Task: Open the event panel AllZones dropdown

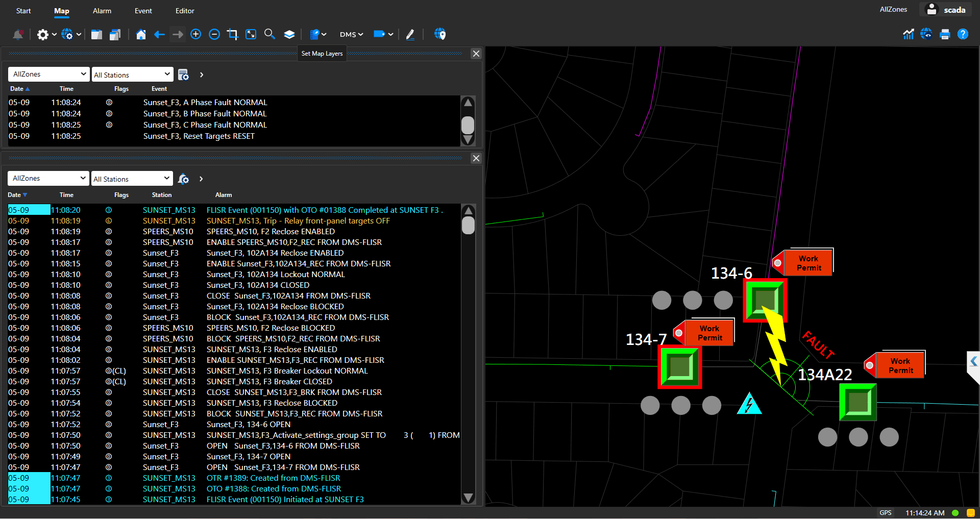Action: pos(49,74)
